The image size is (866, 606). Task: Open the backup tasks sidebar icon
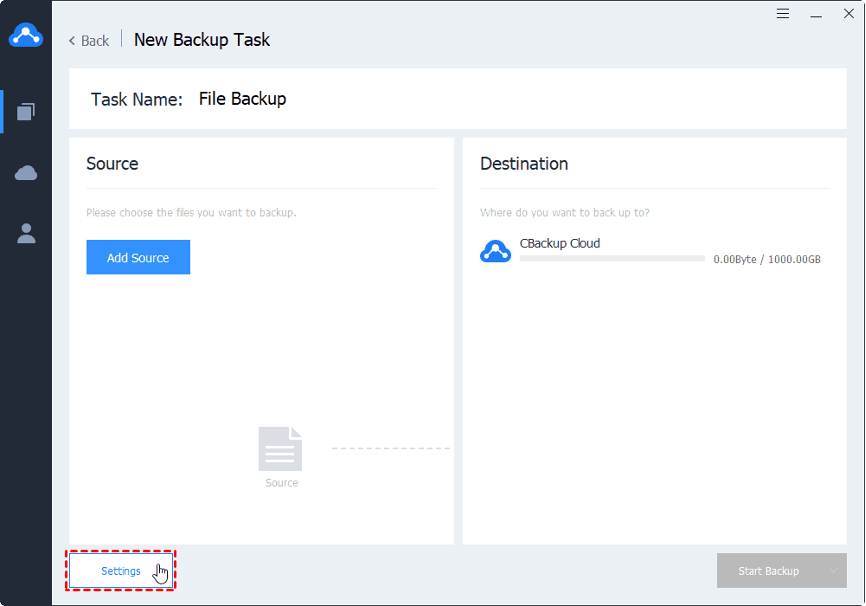point(26,111)
